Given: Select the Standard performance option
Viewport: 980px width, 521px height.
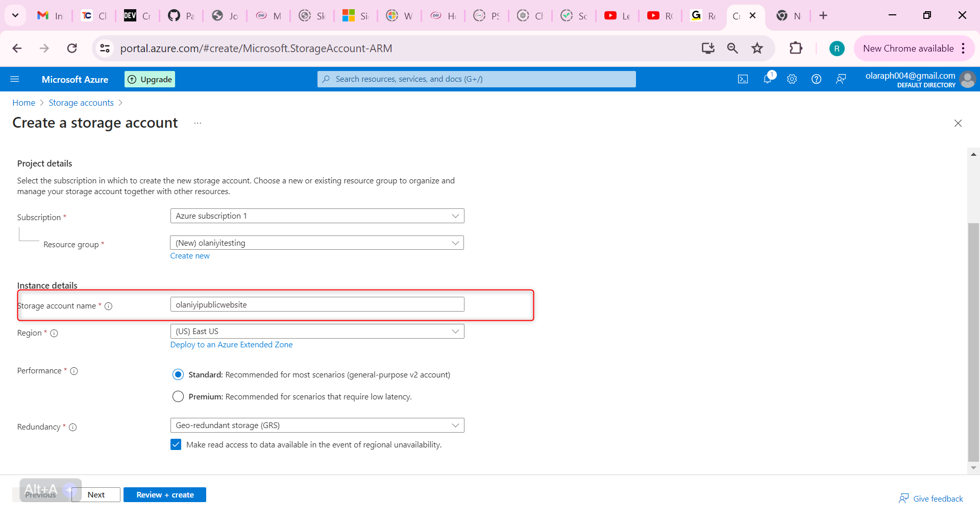Looking at the screenshot, I should coord(178,374).
